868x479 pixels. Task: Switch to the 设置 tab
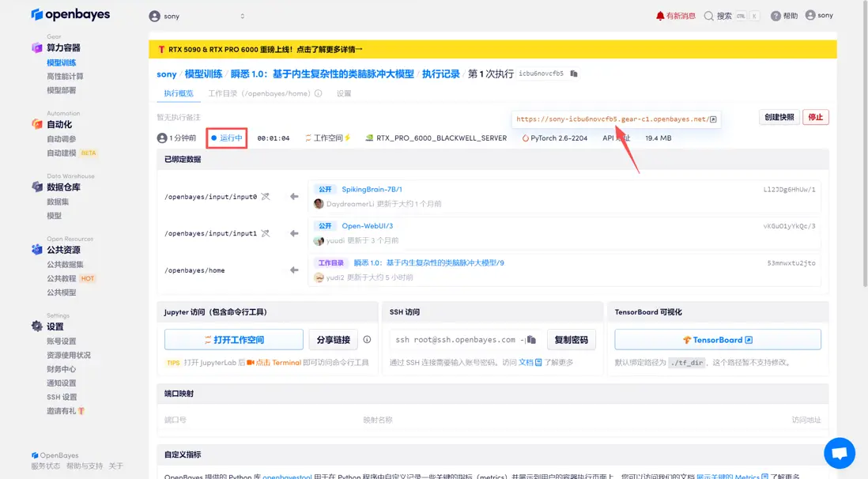coord(344,93)
